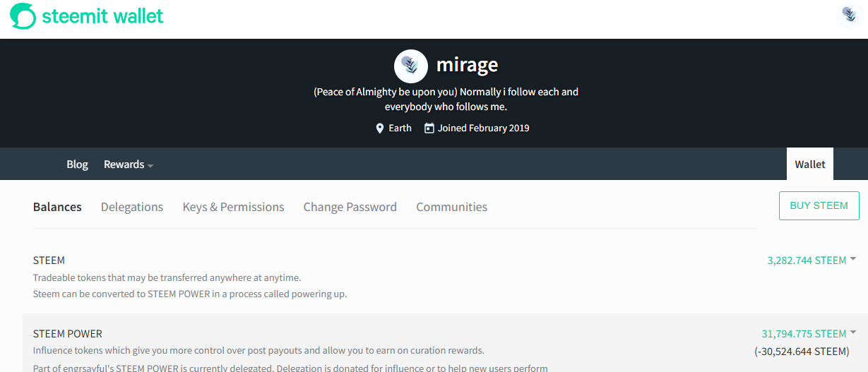
Task: Click the Earth location text
Action: pyautogui.click(x=400, y=128)
